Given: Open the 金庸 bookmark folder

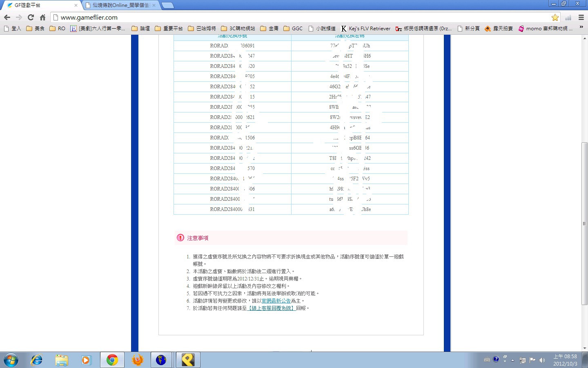Looking at the screenshot, I should click(269, 29).
